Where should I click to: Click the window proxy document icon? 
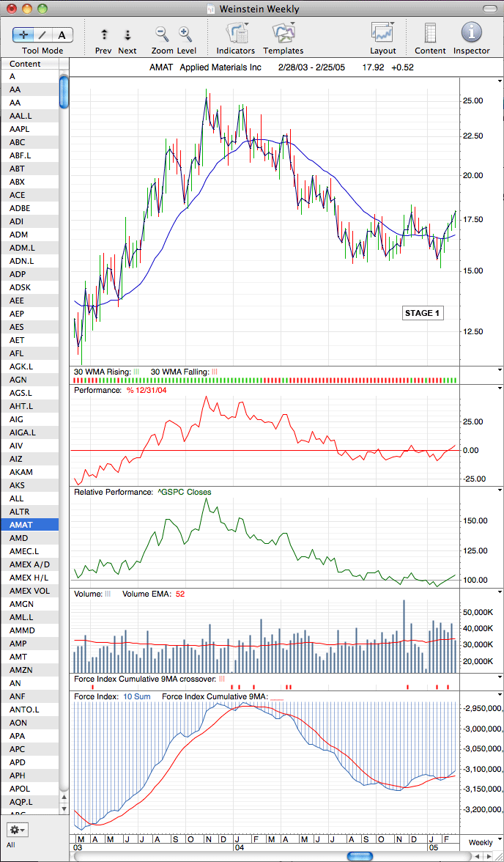tap(210, 9)
